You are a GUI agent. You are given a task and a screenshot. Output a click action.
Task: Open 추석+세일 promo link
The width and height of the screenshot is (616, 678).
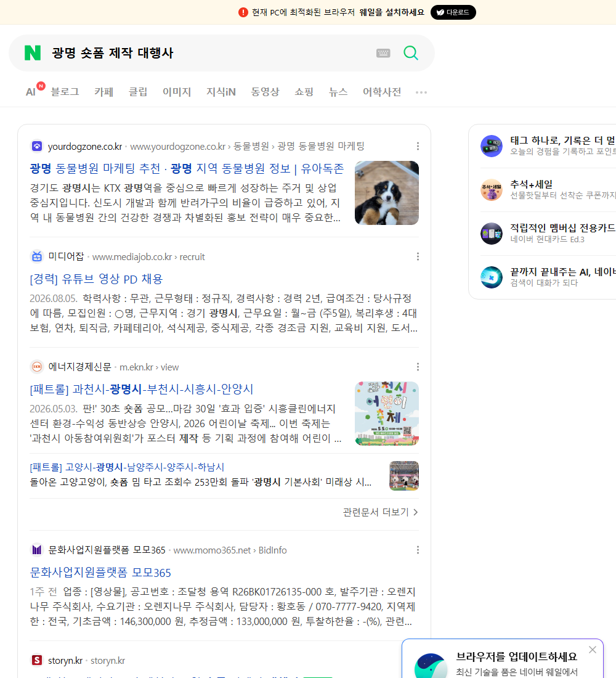[x=531, y=184]
